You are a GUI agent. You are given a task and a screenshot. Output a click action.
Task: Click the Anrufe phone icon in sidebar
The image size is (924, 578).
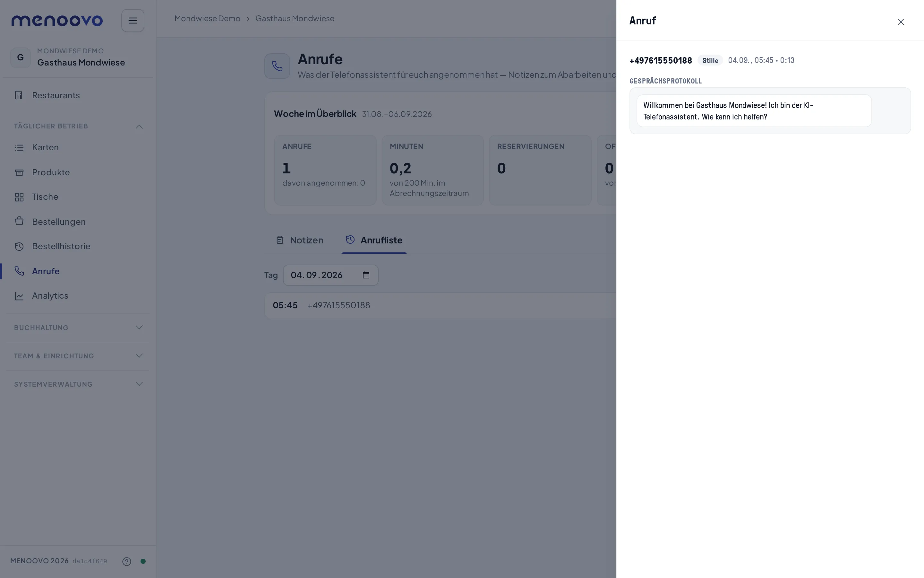[x=19, y=271]
